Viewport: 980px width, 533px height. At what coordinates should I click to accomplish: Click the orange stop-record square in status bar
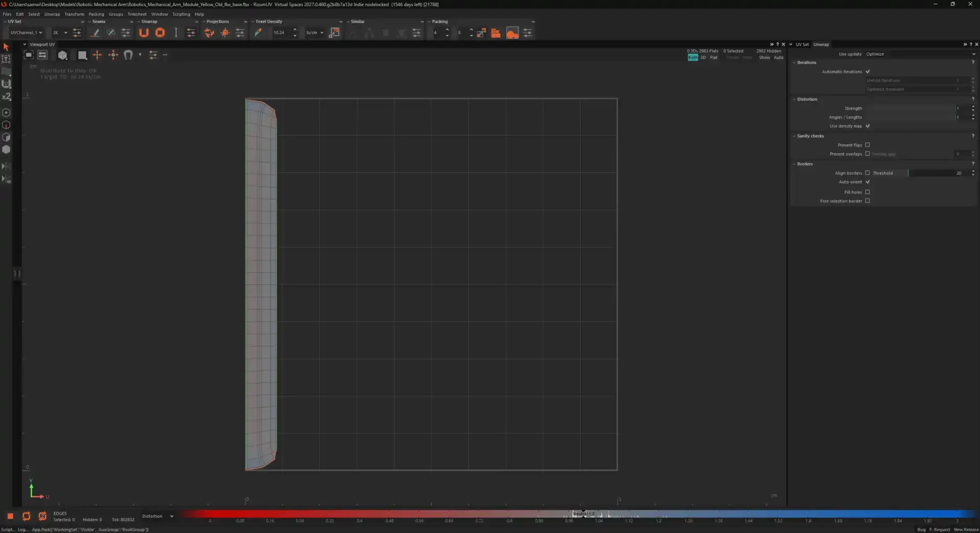10,516
